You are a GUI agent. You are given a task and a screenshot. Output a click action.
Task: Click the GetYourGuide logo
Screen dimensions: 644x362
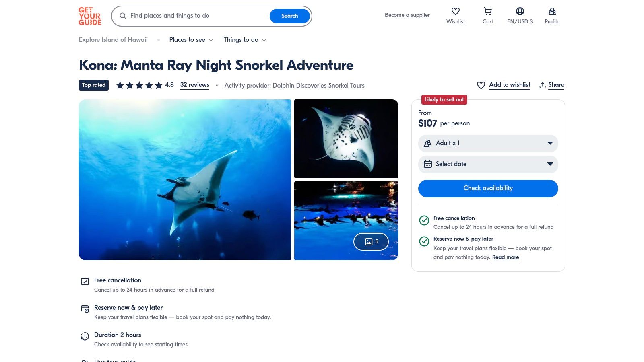pyautogui.click(x=90, y=16)
